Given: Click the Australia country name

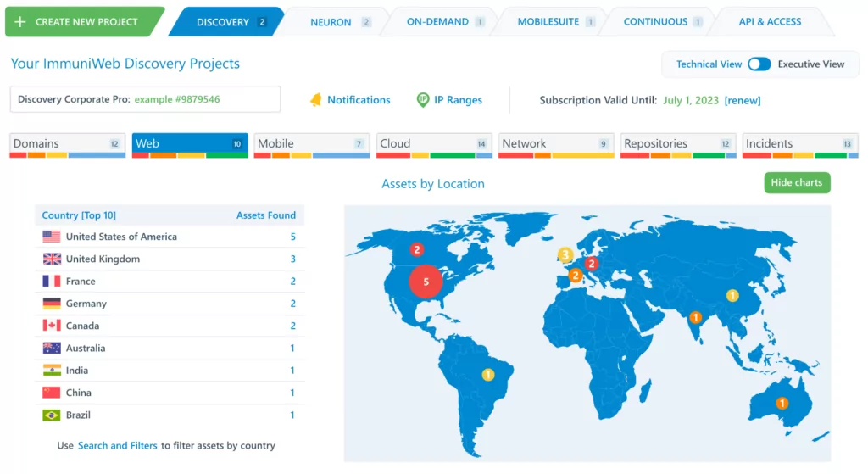Looking at the screenshot, I should pos(86,348).
